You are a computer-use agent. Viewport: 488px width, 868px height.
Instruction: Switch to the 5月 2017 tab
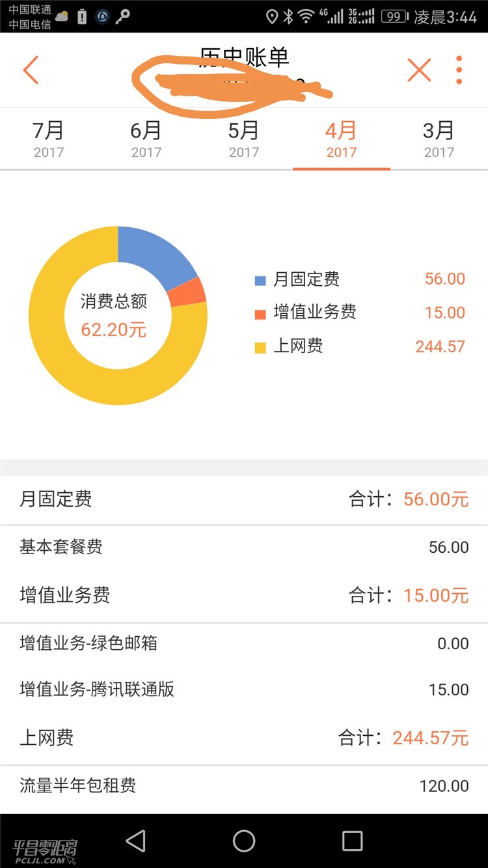click(244, 139)
